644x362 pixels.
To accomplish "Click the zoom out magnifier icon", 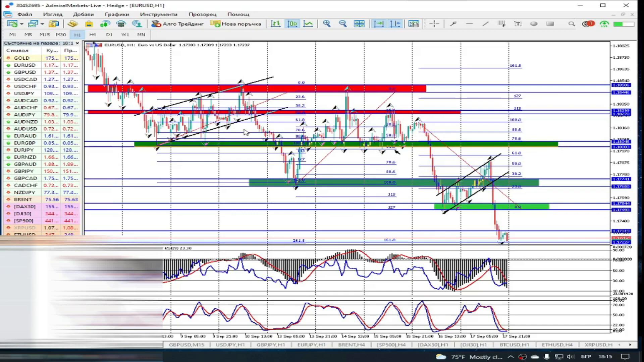I will coord(342,24).
